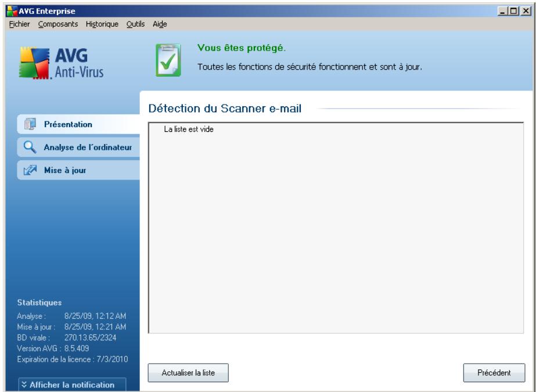Image resolution: width=536 pixels, height=392 pixels.
Task: Expand Afficher la notification
Action: tap(72, 384)
